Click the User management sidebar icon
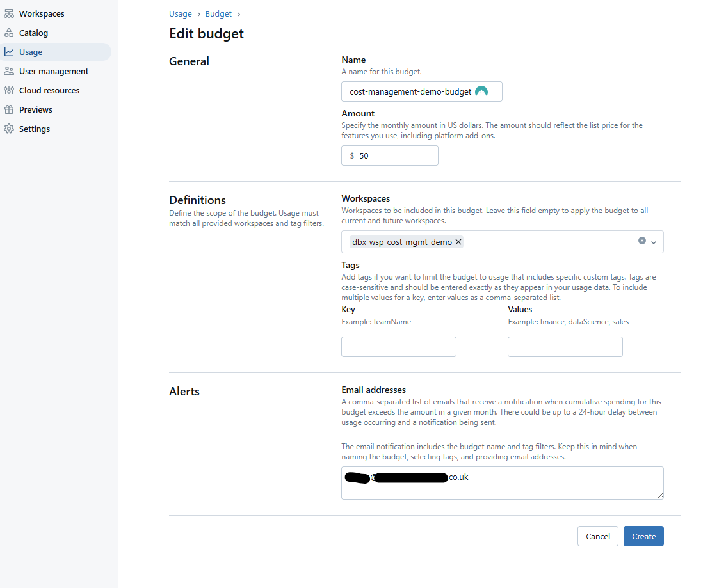Viewport: 710px width, 588px height. tap(9, 71)
